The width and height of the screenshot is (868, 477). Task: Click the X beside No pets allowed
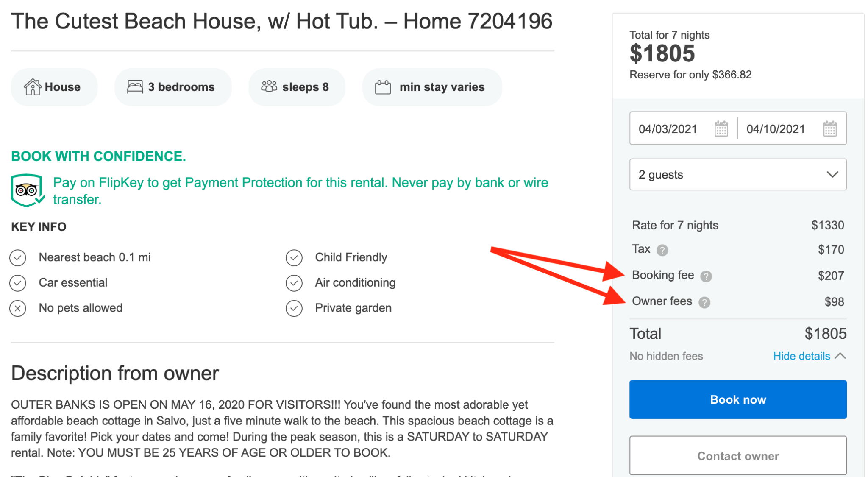coord(17,308)
